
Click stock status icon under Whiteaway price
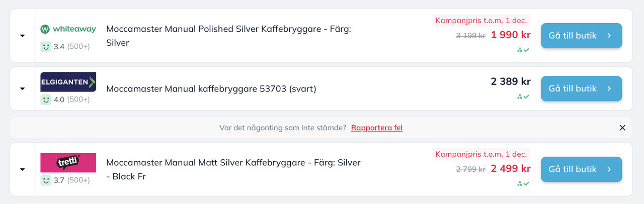(x=523, y=50)
